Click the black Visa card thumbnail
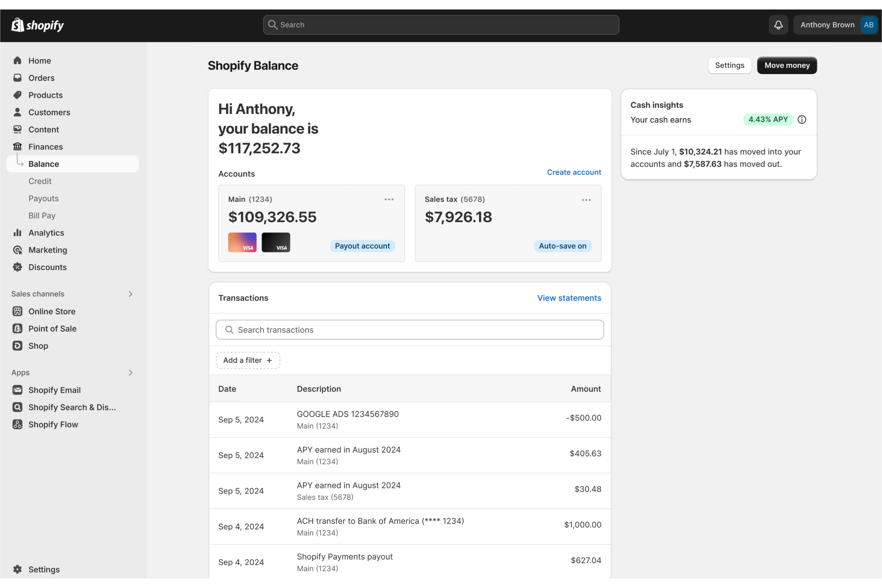This screenshot has width=882, height=588. tap(276, 243)
